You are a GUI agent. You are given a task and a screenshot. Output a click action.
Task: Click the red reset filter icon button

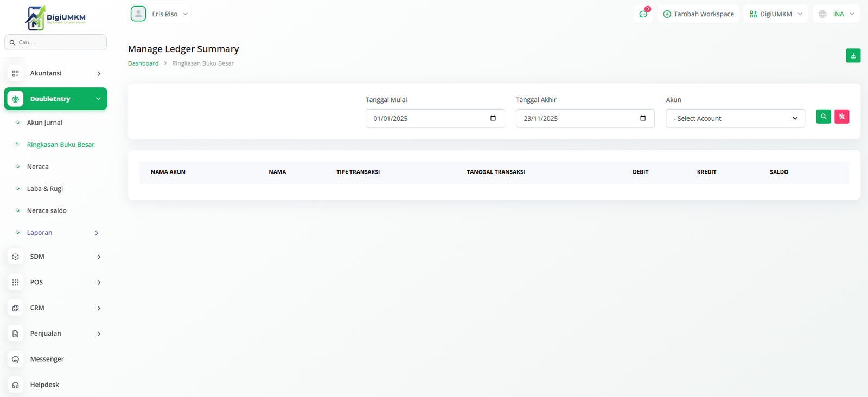coord(841,117)
